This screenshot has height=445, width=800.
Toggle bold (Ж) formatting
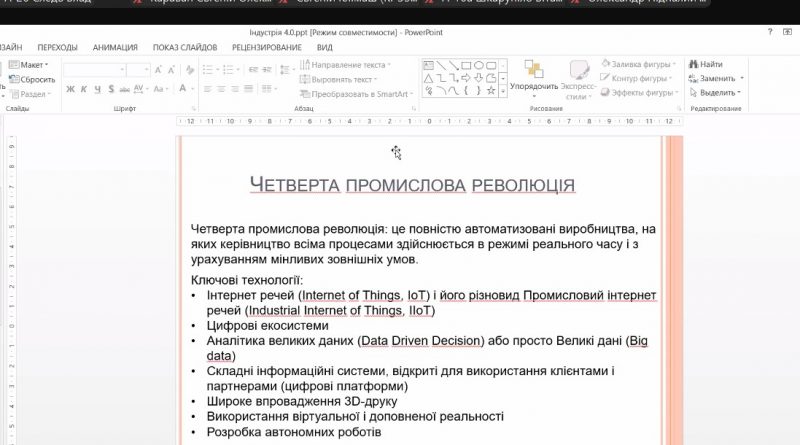click(x=70, y=89)
